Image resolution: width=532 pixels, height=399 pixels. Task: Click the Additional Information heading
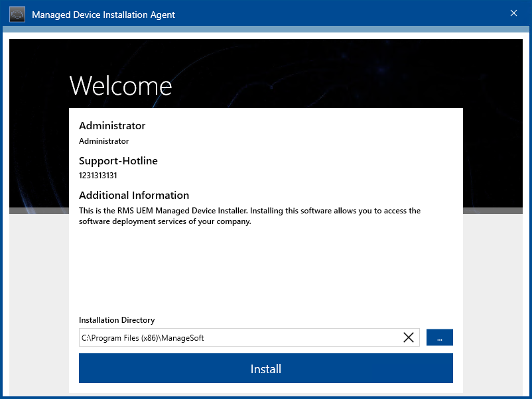click(134, 196)
